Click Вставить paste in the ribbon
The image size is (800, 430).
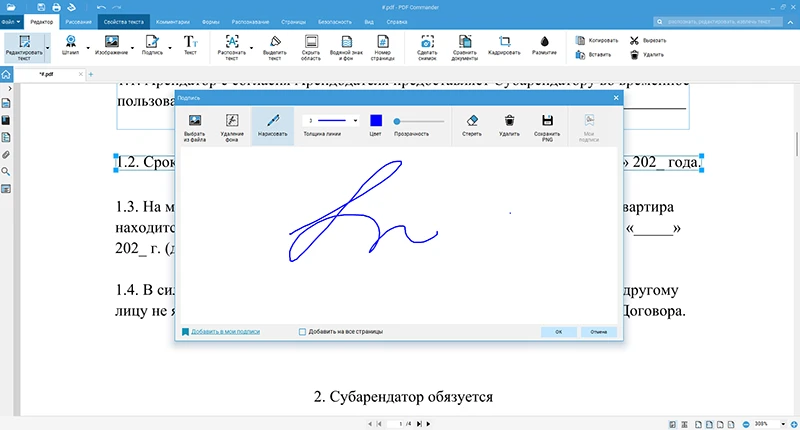[x=593, y=55]
